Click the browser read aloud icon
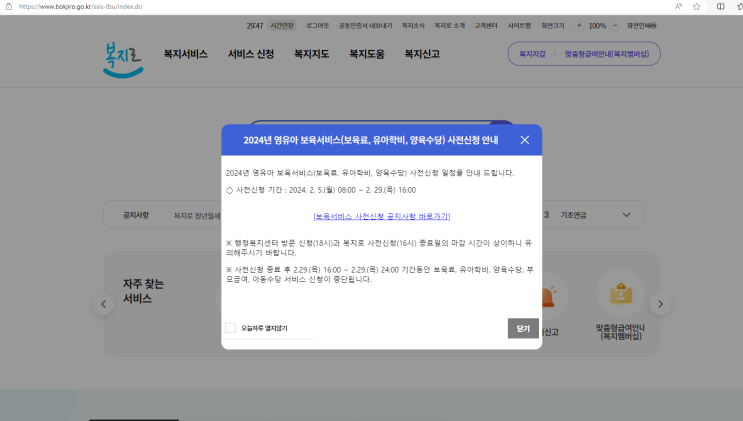 (678, 6)
